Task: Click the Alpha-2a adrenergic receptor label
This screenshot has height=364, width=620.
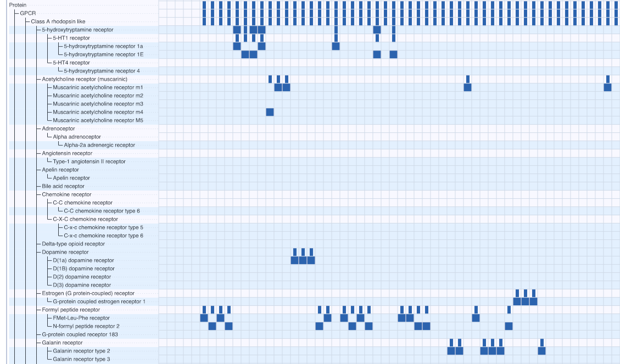Action: tap(99, 145)
